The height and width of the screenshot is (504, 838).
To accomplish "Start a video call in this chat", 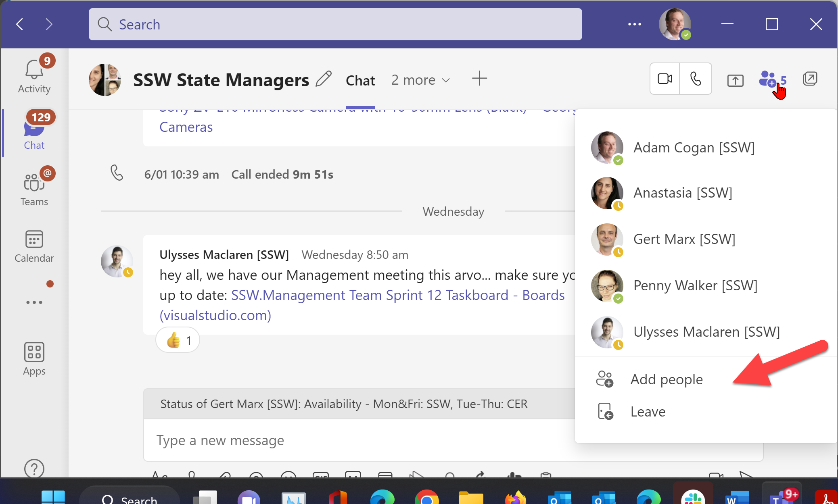I will tap(665, 79).
